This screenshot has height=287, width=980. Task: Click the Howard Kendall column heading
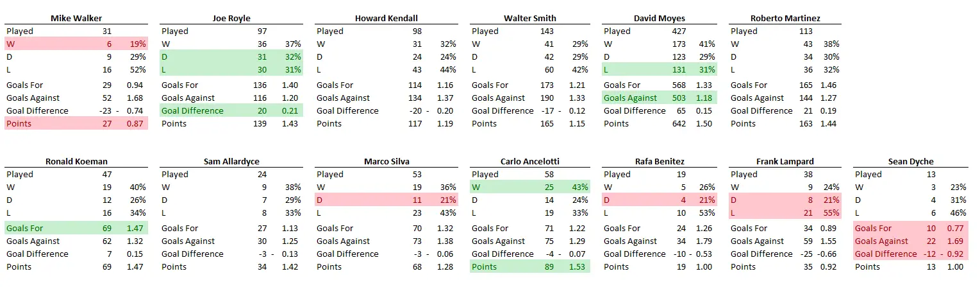386,18
